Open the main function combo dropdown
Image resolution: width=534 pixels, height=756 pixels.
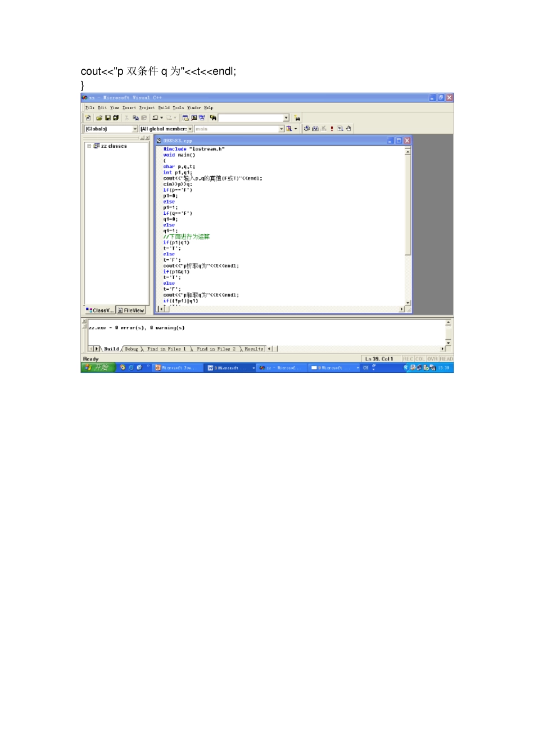(x=282, y=129)
